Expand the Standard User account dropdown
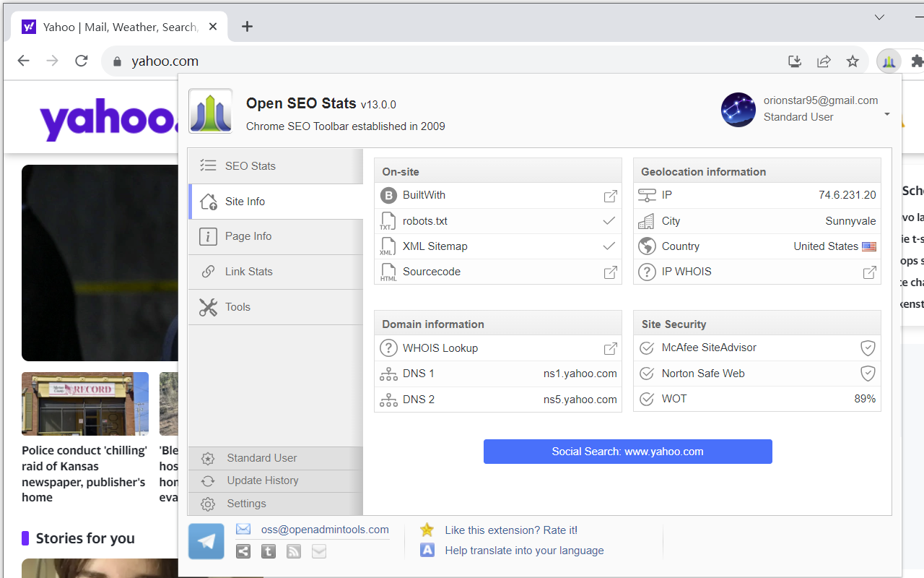This screenshot has width=924, height=578. [886, 114]
